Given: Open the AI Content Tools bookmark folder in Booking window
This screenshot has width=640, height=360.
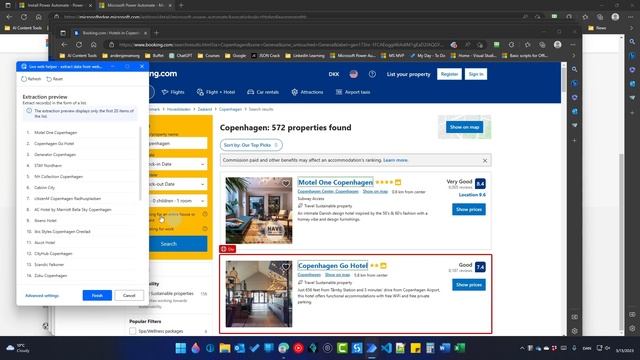Looking at the screenshot, I should [78, 56].
